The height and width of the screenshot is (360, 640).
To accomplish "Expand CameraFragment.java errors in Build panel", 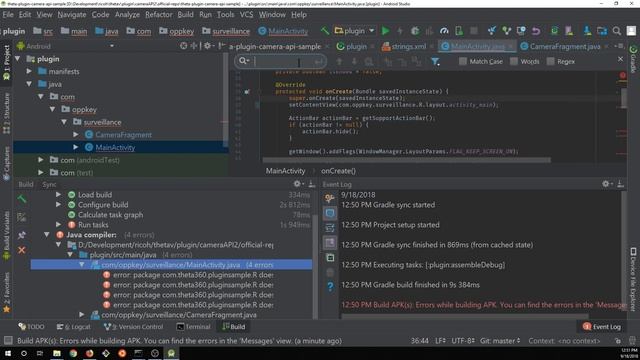I will click(82, 315).
